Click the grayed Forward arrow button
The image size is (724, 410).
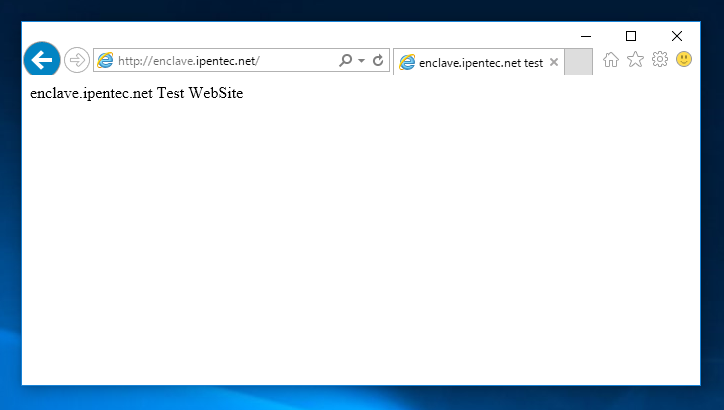point(77,60)
